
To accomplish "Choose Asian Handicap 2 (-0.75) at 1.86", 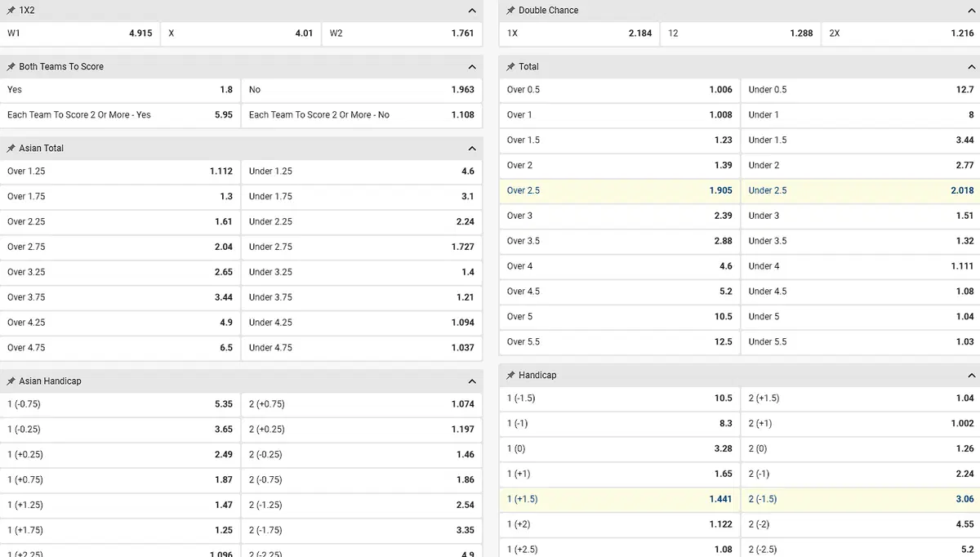I will click(362, 480).
